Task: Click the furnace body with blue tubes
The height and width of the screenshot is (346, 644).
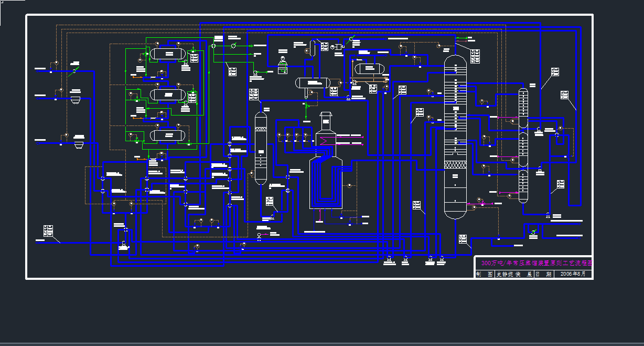Action: coord(325,179)
